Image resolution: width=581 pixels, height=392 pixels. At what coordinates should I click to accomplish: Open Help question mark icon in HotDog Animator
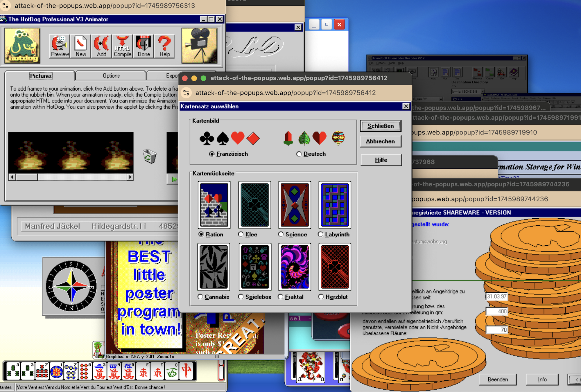pyautogui.click(x=164, y=46)
